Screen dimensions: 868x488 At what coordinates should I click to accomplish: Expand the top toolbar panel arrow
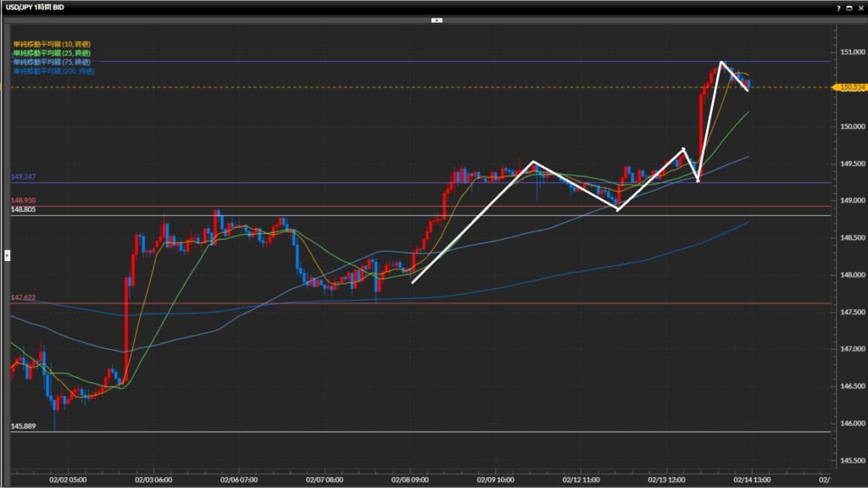(437, 19)
